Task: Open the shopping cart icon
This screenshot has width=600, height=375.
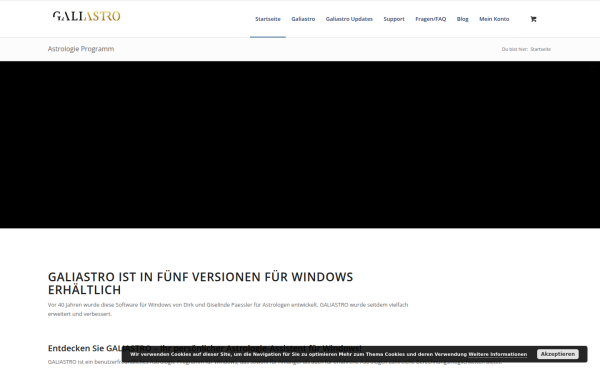Action: (x=533, y=19)
